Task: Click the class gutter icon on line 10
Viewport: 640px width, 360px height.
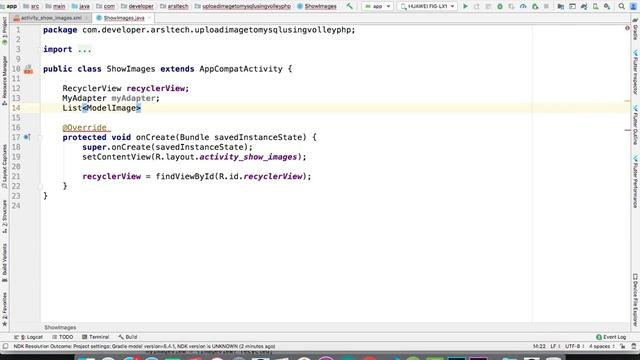Action: pos(28,69)
